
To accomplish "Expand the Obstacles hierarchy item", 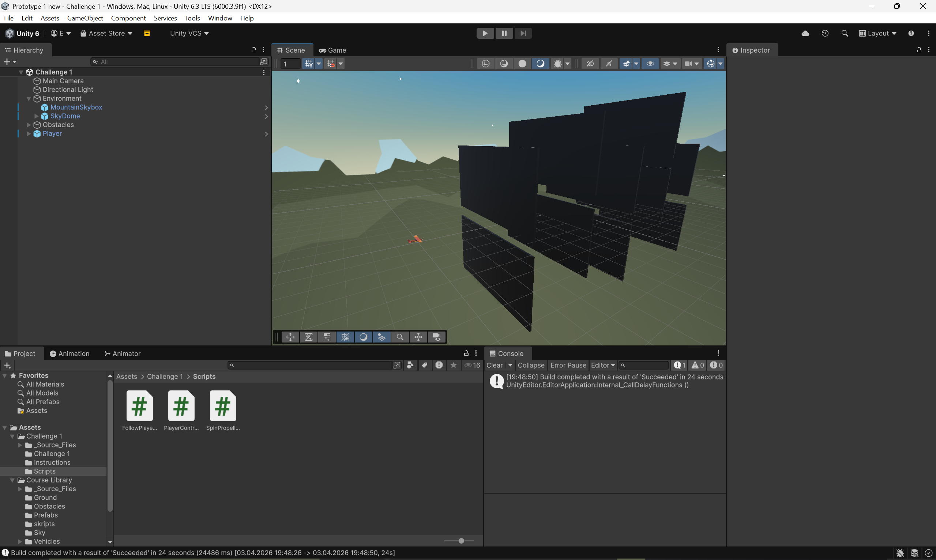I will coord(29,125).
